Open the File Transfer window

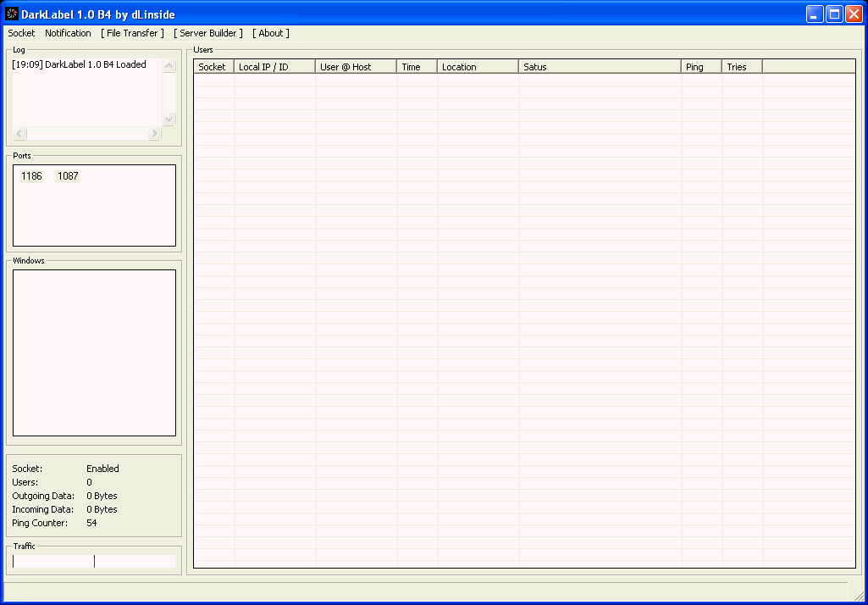pos(131,33)
